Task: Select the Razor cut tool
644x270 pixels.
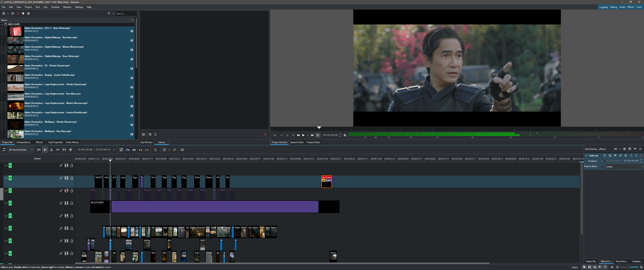Action: [x=52, y=150]
